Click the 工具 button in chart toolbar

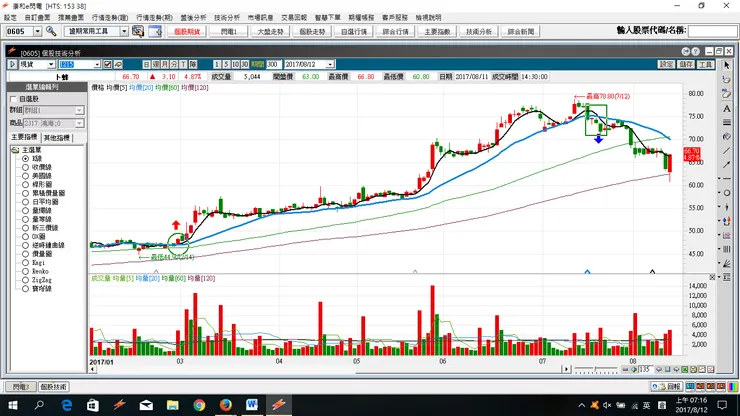point(706,64)
